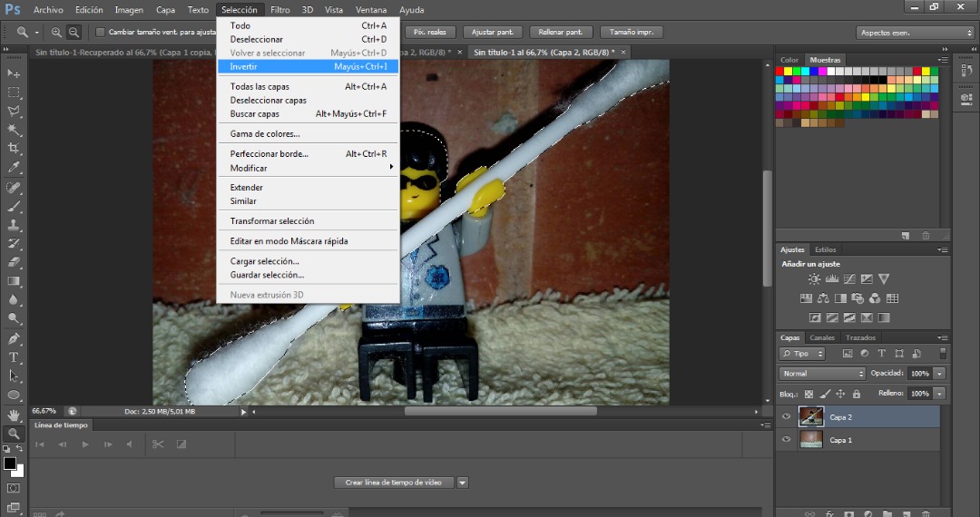The image size is (980, 517).
Task: Open dropdown beside 'Crear línea de tiempo'
Action: pyautogui.click(x=463, y=483)
